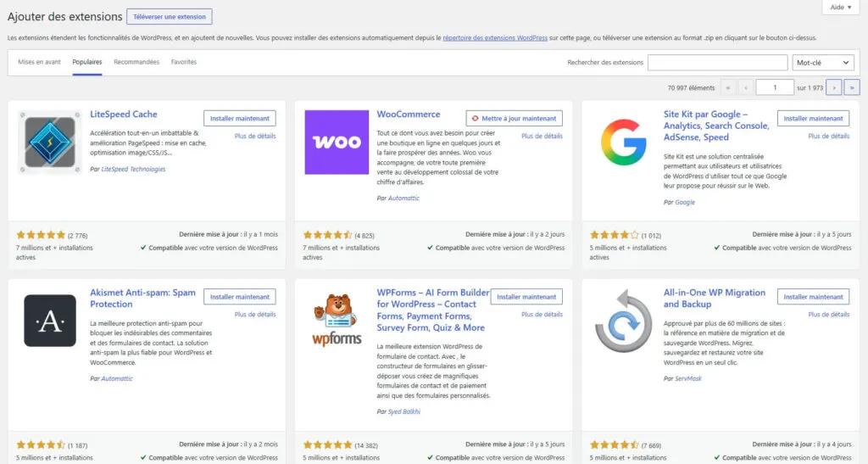Open the Recommandées tab
868x464 pixels.
pyautogui.click(x=136, y=62)
